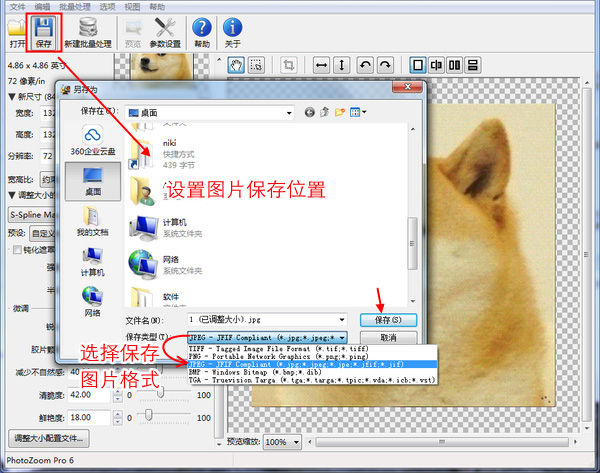600x473 pixels.
Task: Flip the image vertically
Action: coord(342,65)
